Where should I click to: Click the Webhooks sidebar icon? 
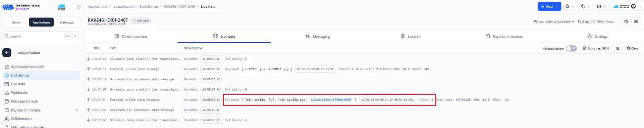pos(7,93)
